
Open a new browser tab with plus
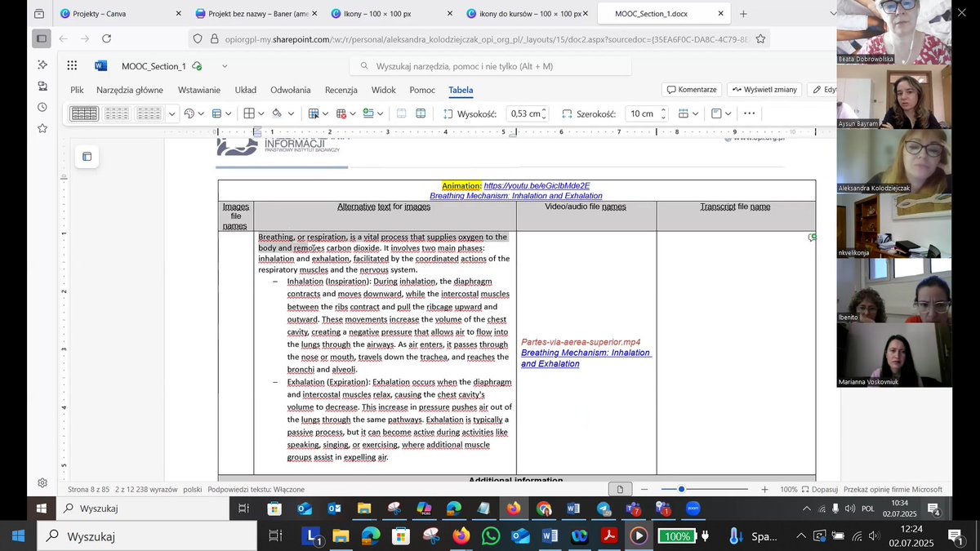[743, 14]
